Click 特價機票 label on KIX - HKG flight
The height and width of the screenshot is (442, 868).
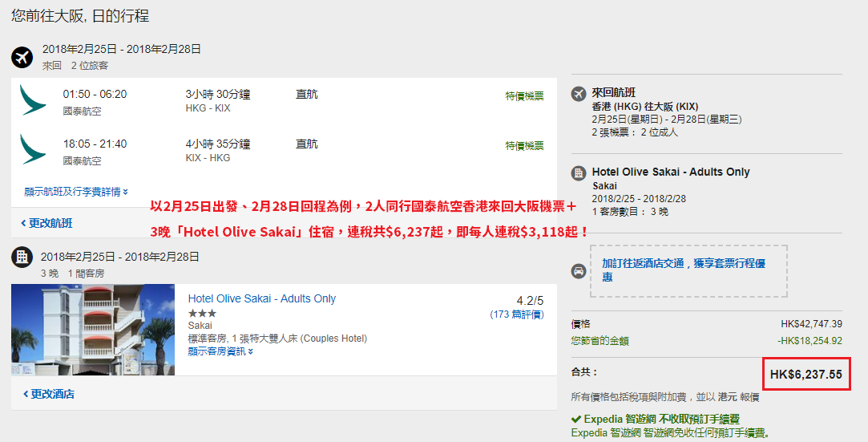tap(524, 146)
